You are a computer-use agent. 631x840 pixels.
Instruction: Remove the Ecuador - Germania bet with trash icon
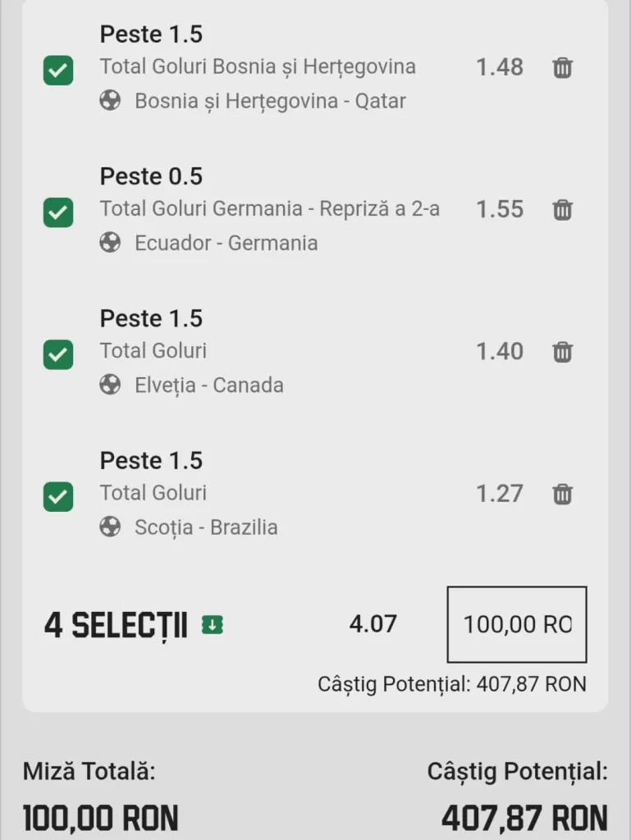pyautogui.click(x=562, y=209)
